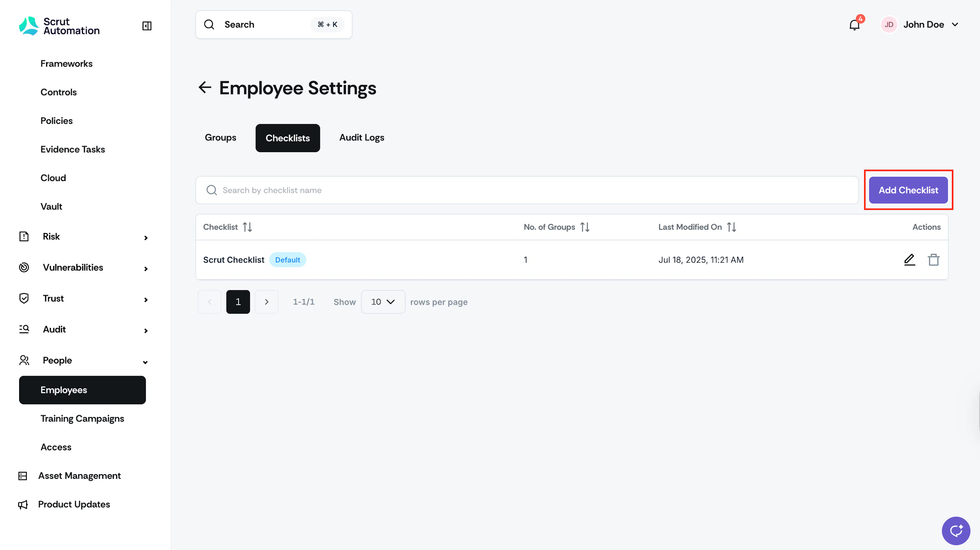Expand the Audit menu chevron
The height and width of the screenshot is (550, 980).
146,331
